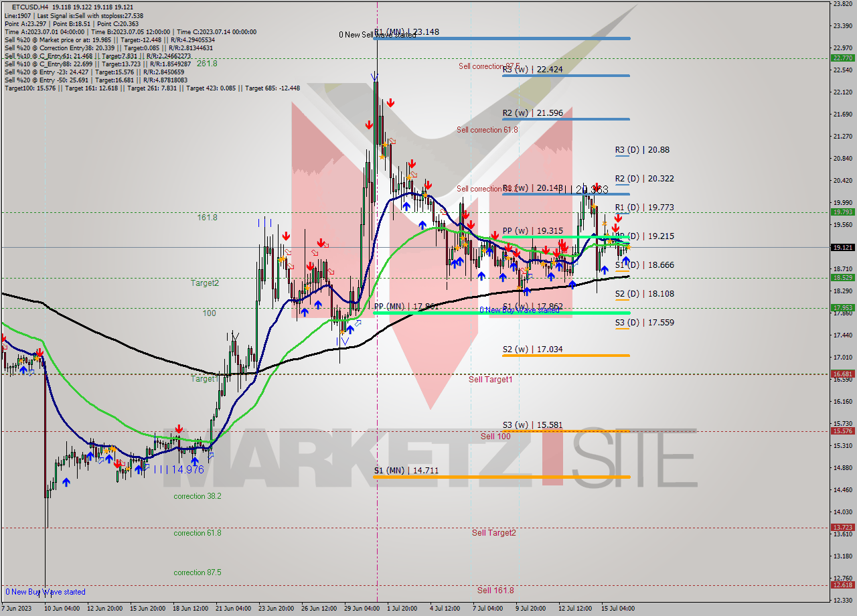Click the S1 (D) | 18.666 label
This screenshot has height=616, width=857.
click(644, 265)
